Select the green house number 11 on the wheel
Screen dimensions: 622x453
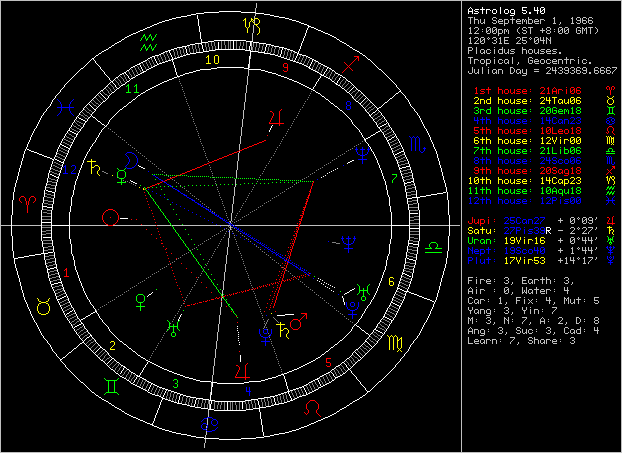[131, 90]
